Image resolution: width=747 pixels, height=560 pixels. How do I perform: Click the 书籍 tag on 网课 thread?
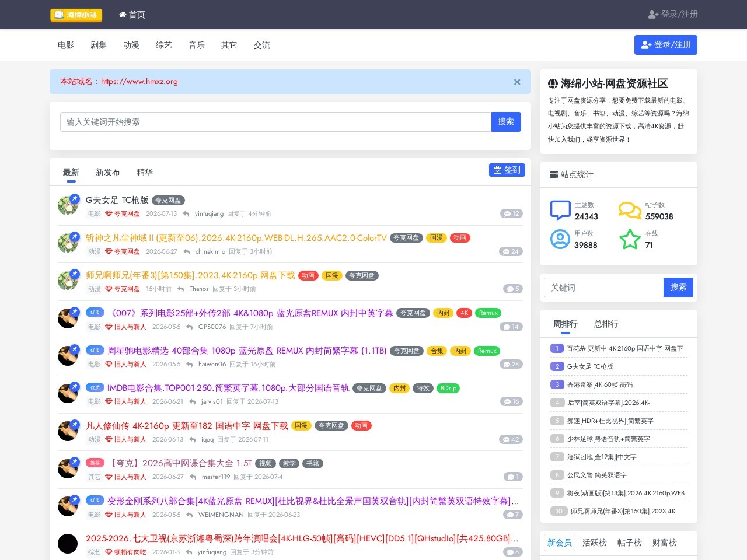pyautogui.click(x=313, y=463)
